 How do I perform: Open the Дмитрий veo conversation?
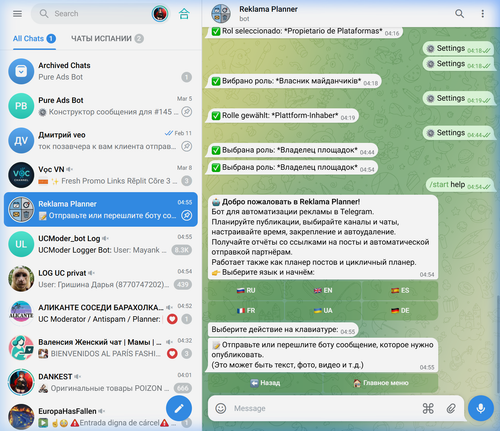[x=100, y=140]
